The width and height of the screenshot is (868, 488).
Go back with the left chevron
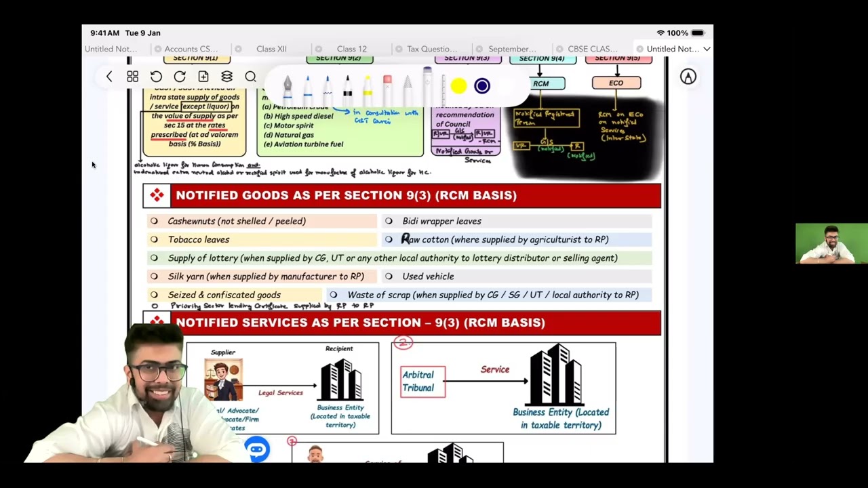tap(108, 77)
